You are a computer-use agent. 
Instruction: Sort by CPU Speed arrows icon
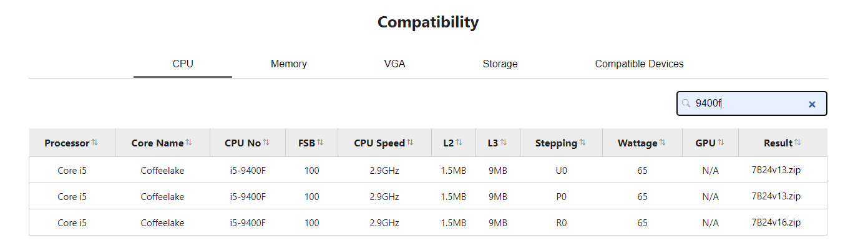411,143
